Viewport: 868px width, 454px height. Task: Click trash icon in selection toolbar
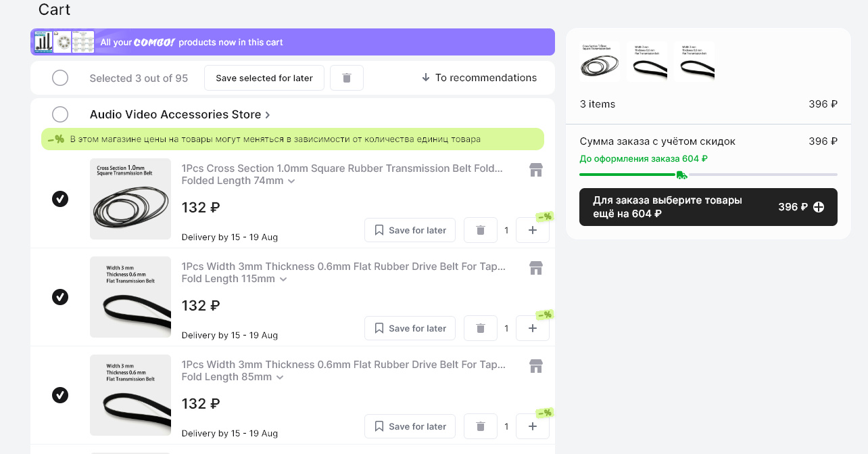(x=347, y=78)
